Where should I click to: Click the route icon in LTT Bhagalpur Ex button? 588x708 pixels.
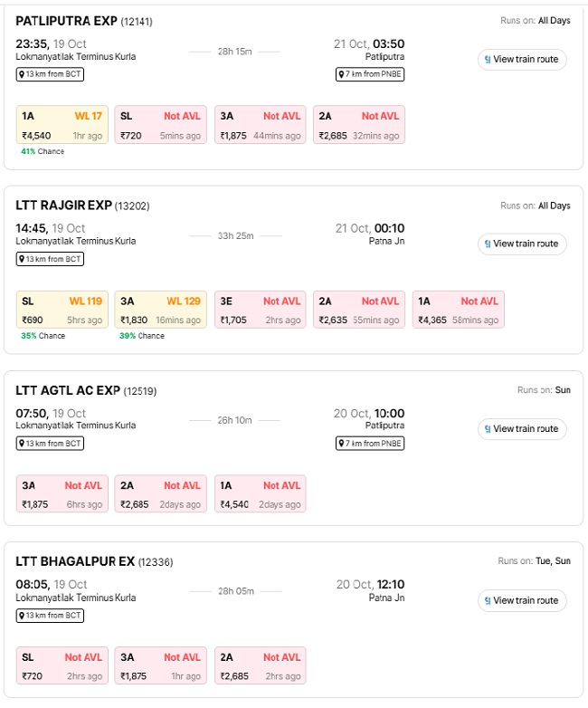click(488, 600)
